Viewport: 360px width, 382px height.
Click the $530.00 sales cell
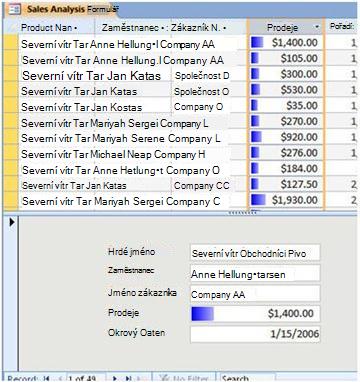pyautogui.click(x=286, y=90)
